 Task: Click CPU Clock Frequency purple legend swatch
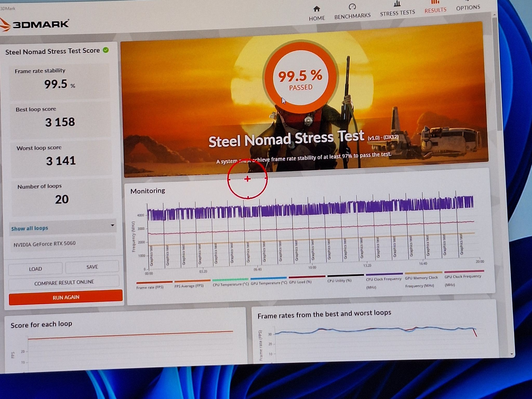pos(384,274)
